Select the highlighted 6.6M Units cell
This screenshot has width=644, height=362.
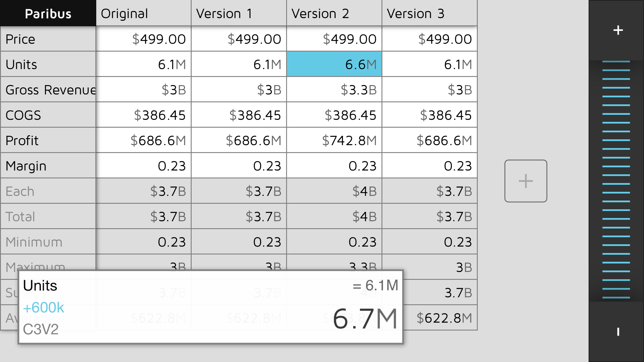(x=334, y=64)
